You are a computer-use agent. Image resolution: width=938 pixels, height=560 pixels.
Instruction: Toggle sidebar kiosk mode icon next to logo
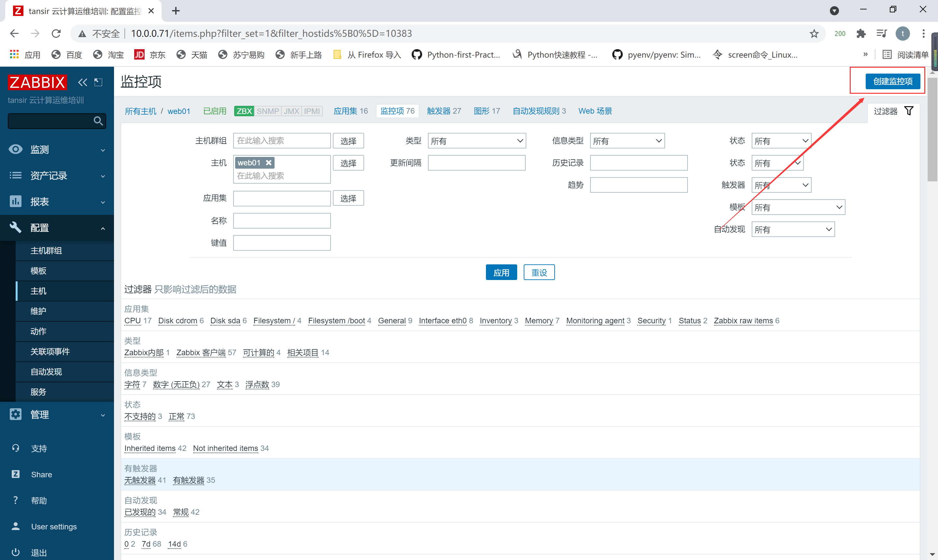98,82
